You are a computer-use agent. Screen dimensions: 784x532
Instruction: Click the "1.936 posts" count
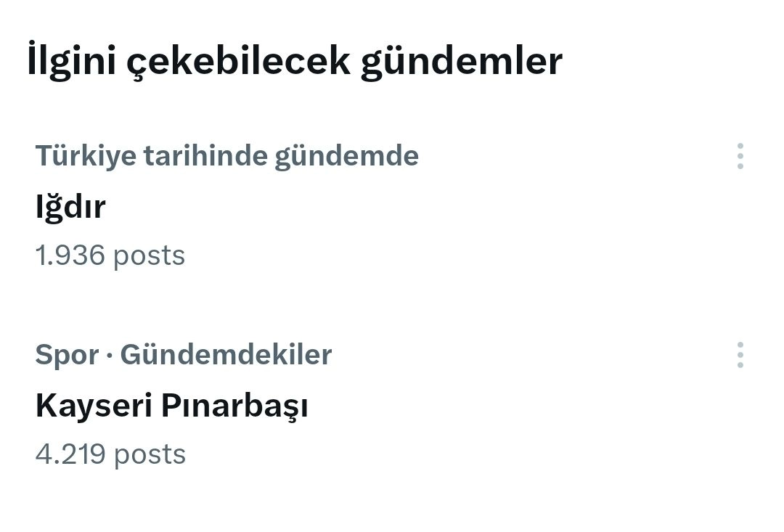pyautogui.click(x=110, y=255)
